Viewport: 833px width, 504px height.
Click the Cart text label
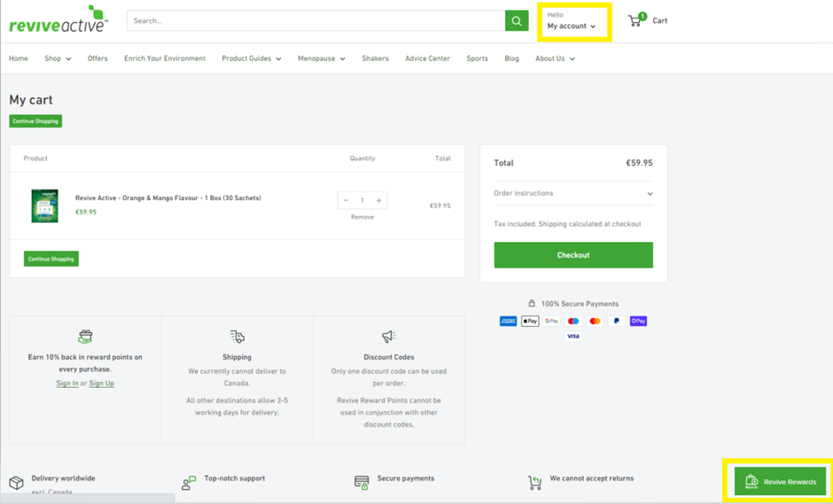point(660,20)
